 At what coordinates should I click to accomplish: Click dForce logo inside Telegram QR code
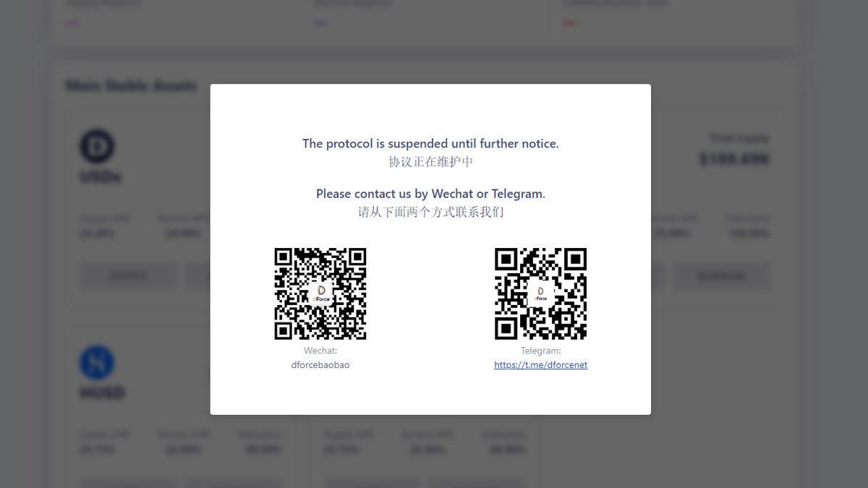click(540, 294)
